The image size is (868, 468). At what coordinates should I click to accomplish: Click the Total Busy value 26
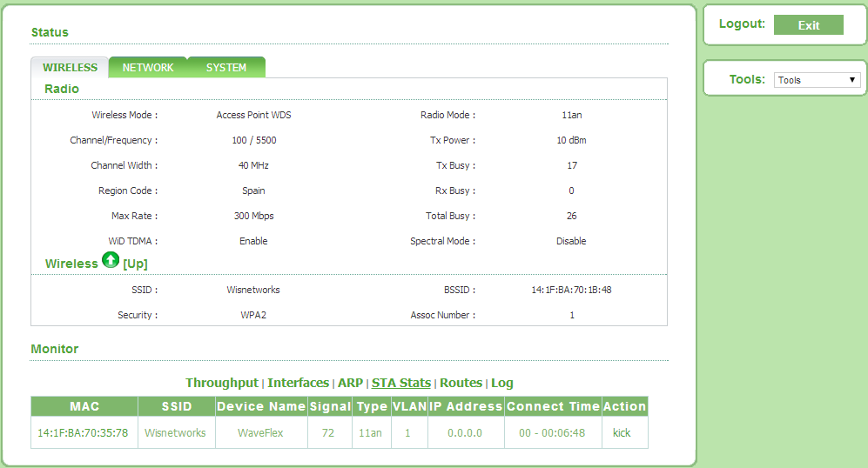tap(571, 216)
